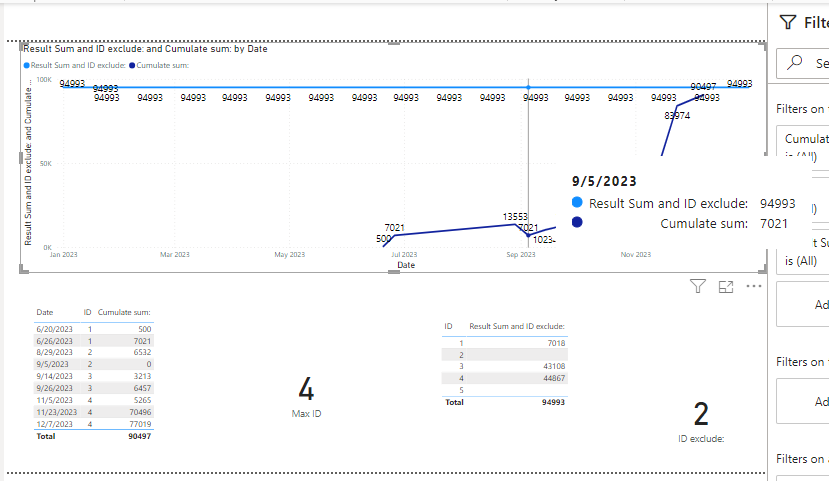Click the Jul 2023 axis label
This screenshot has height=481, width=829.
[404, 255]
